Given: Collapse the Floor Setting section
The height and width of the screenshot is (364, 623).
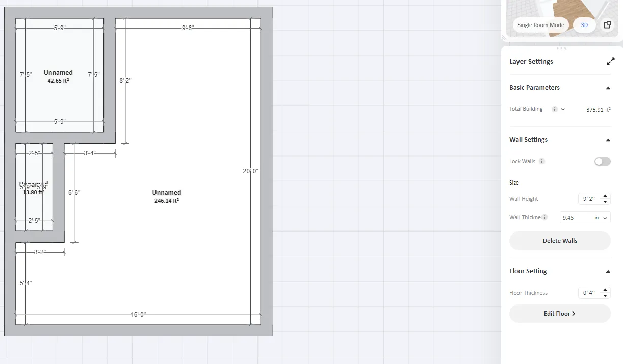Looking at the screenshot, I should tap(608, 271).
